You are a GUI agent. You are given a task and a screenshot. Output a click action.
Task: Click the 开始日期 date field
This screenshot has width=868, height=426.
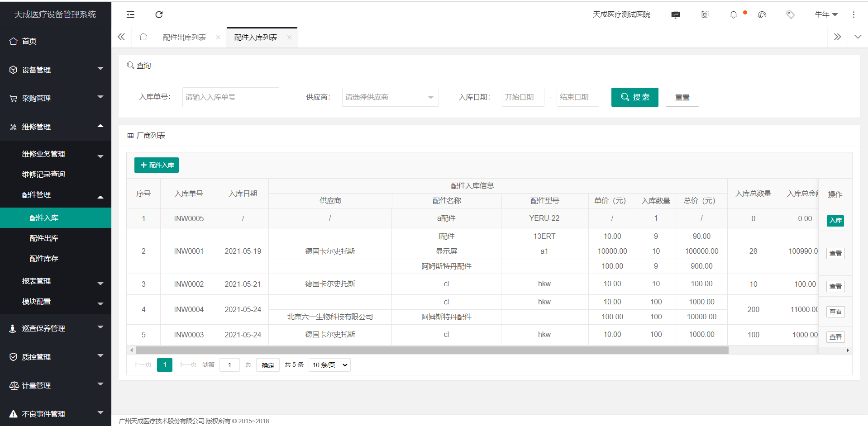tap(523, 97)
